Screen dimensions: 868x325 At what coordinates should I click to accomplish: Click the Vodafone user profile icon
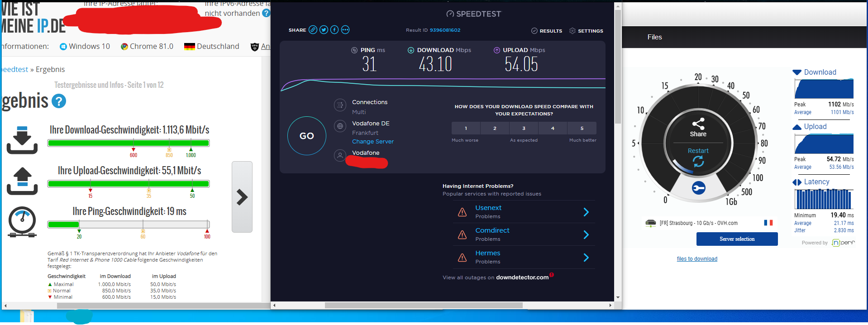pos(340,156)
